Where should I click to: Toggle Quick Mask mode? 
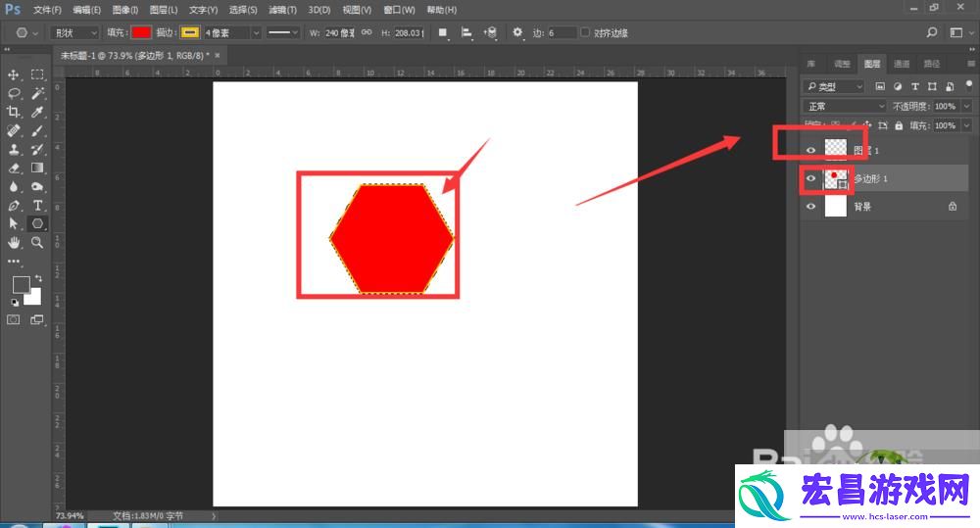point(13,320)
